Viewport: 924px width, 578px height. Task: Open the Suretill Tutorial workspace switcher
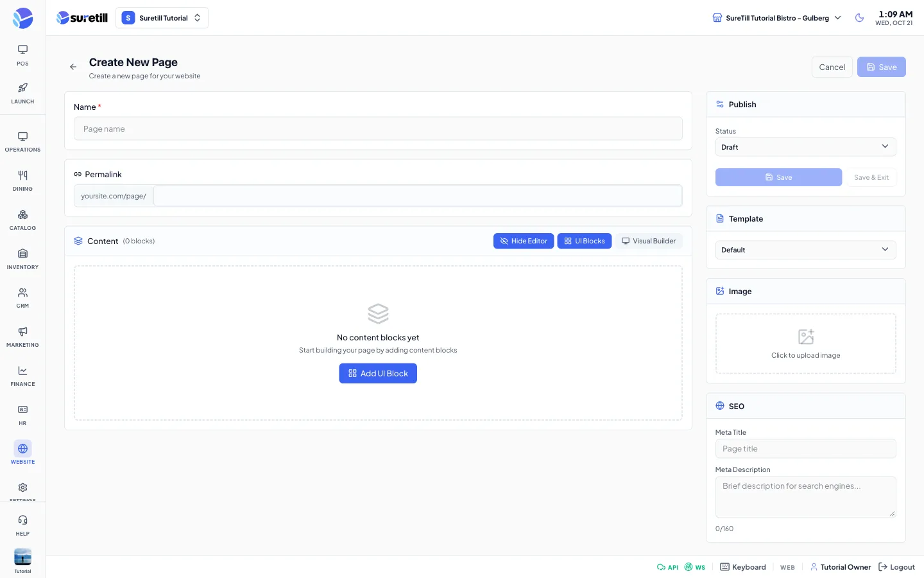(162, 18)
